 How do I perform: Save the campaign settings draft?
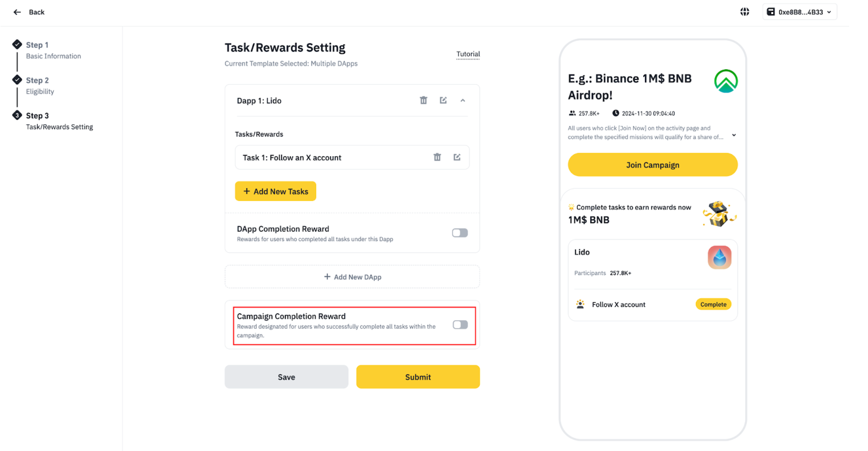[286, 377]
